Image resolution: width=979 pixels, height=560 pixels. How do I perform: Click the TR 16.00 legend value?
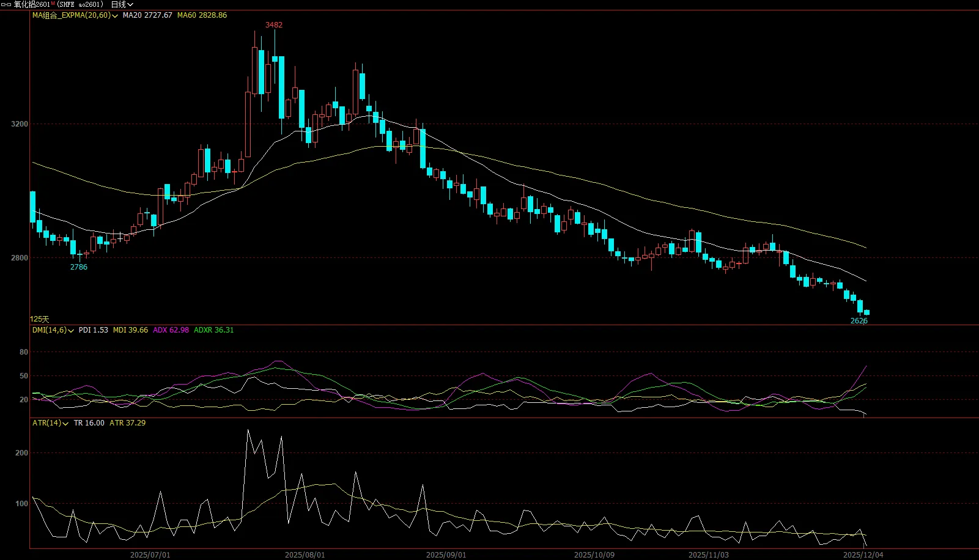[x=89, y=423]
